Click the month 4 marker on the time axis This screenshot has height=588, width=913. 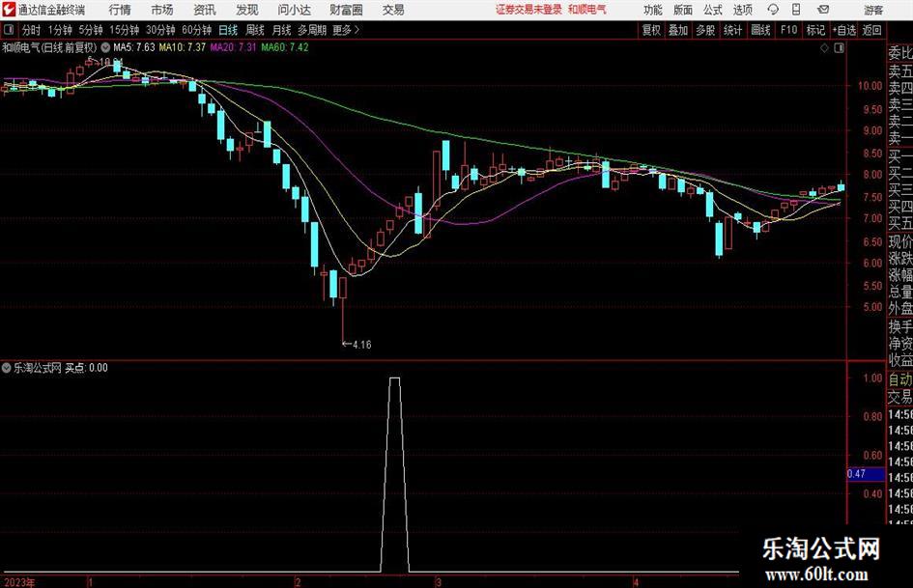tap(637, 582)
